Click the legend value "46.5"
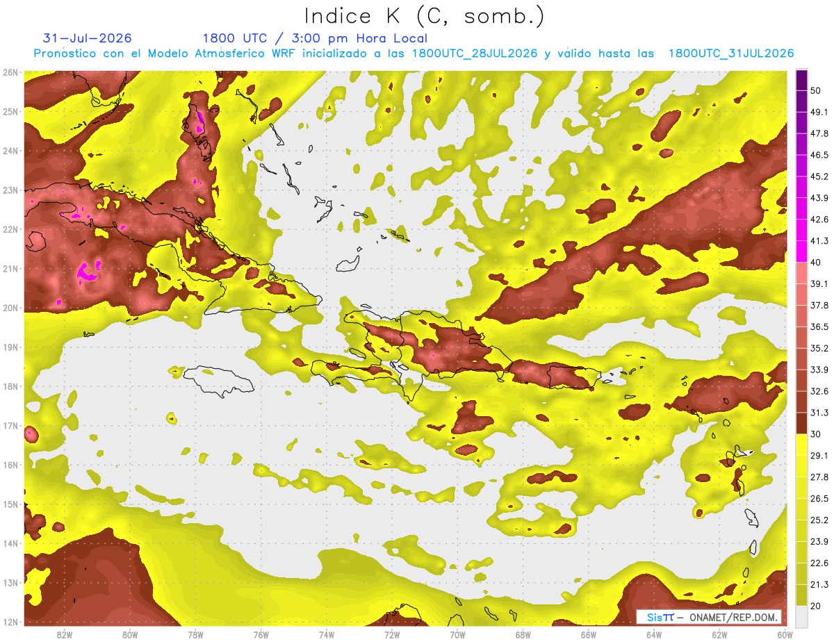Viewport: 834px width, 644px height. click(x=819, y=155)
